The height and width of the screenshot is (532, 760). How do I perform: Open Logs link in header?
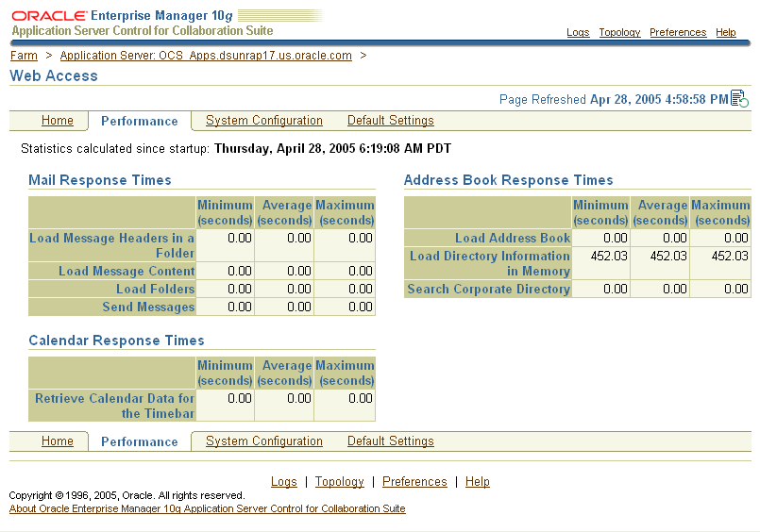point(578,32)
